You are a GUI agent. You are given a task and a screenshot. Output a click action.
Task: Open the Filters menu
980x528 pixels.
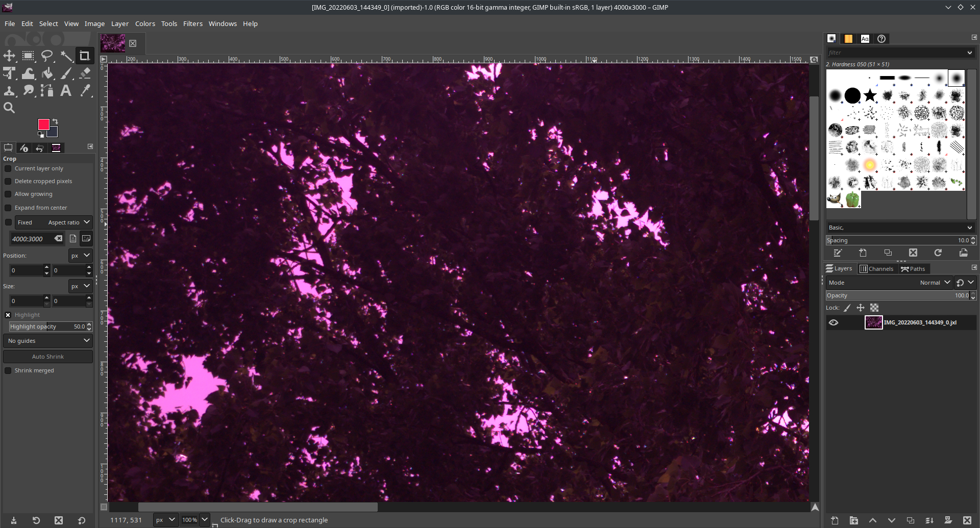(x=192, y=23)
